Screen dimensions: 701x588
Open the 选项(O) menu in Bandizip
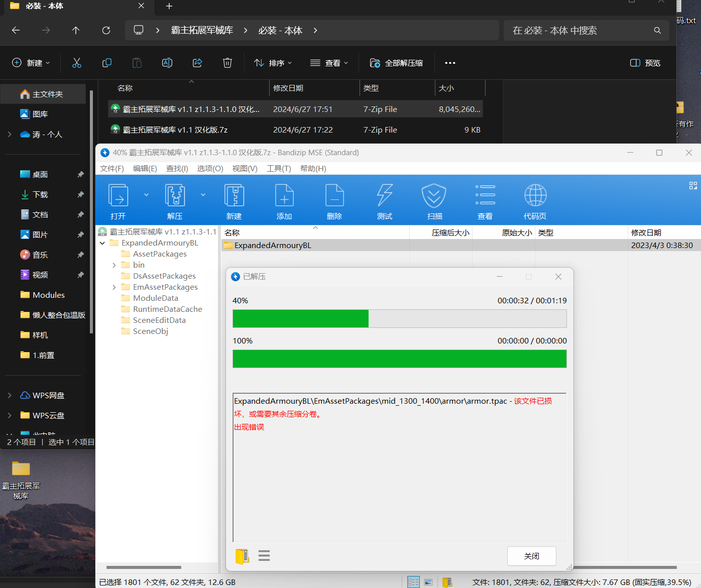pos(210,169)
